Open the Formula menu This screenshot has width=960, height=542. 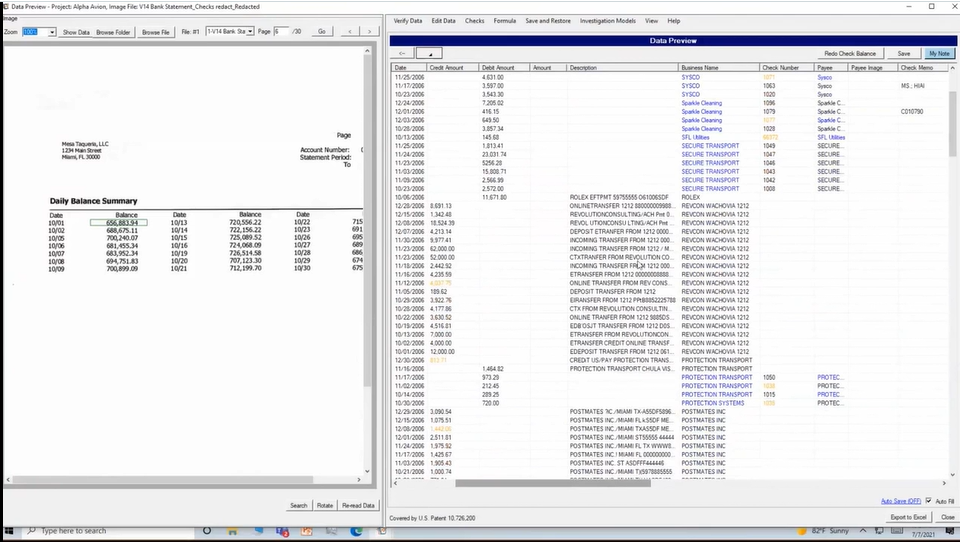tap(504, 21)
